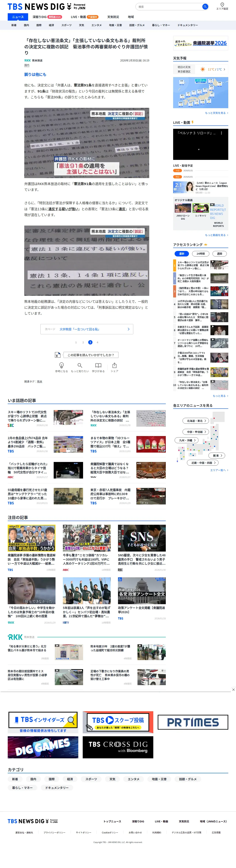The height and width of the screenshot is (868, 236).
Task: Click the シェア share icon
Action: (115, 365)
